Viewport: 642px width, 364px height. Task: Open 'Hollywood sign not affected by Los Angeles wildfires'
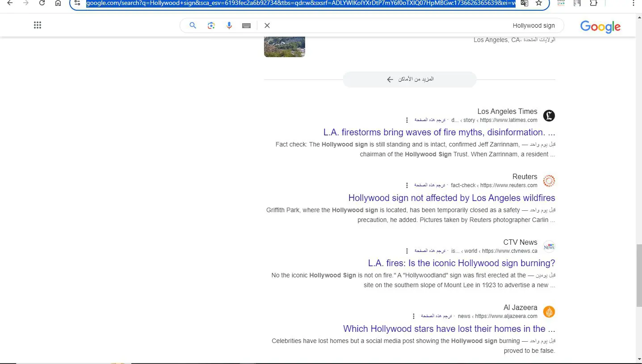[452, 198]
